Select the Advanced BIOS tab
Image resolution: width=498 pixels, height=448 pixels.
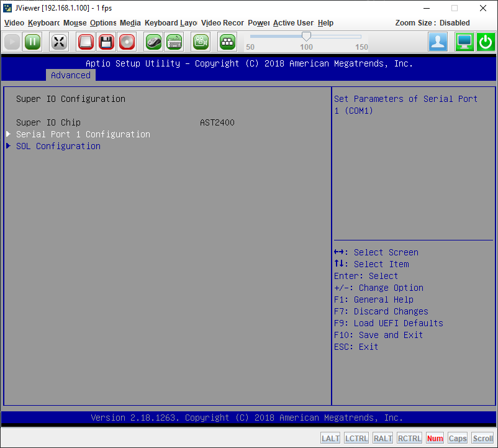pos(71,75)
